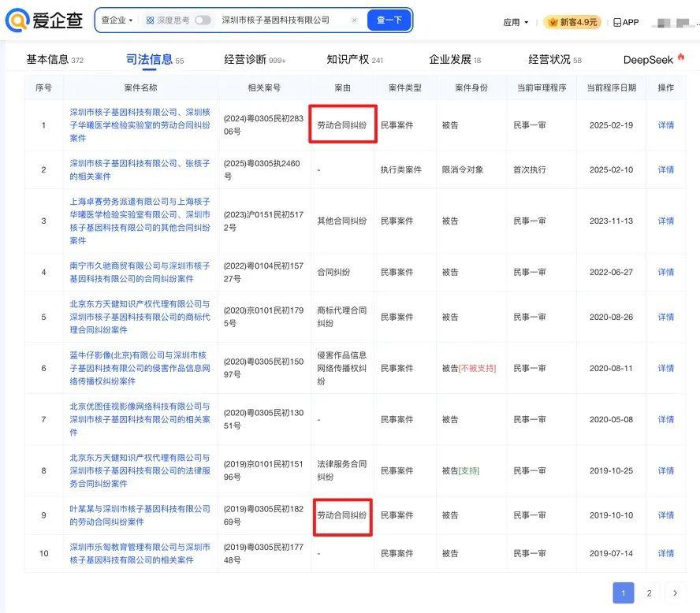Open the 叶某某 labor contract dispute case link
The width and height of the screenshot is (700, 613).
click(x=140, y=515)
